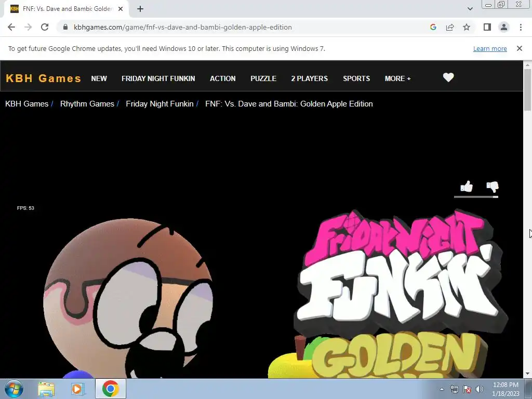Show hidden tray icons arrow
Image resolution: width=532 pixels, height=399 pixels.
(442, 389)
